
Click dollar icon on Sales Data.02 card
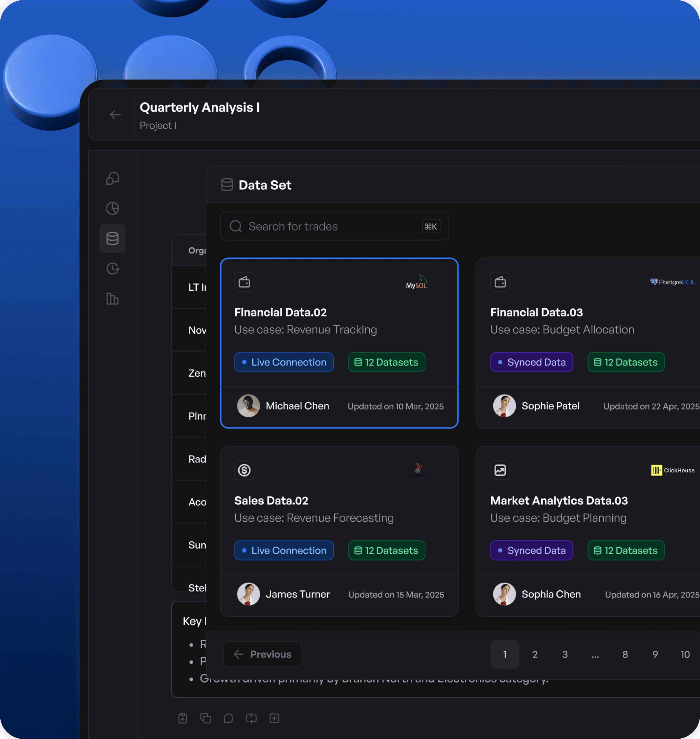tap(244, 470)
